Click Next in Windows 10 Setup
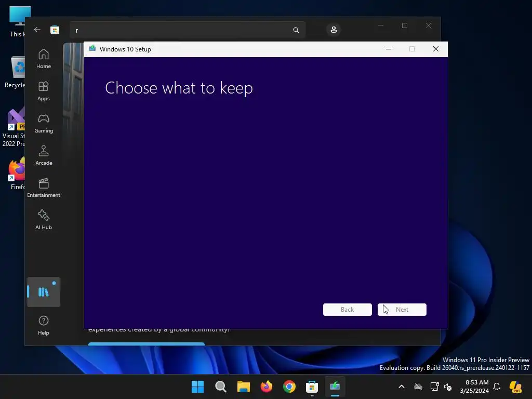 402,310
